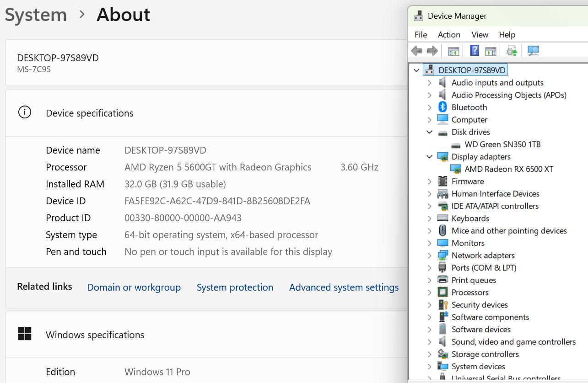Click the Security devices key icon

pos(442,304)
